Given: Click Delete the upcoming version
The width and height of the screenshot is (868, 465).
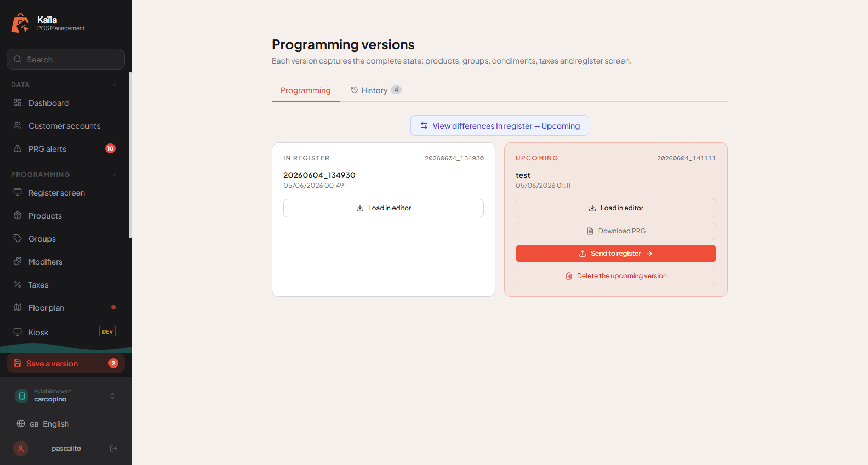Looking at the screenshot, I should (616, 276).
